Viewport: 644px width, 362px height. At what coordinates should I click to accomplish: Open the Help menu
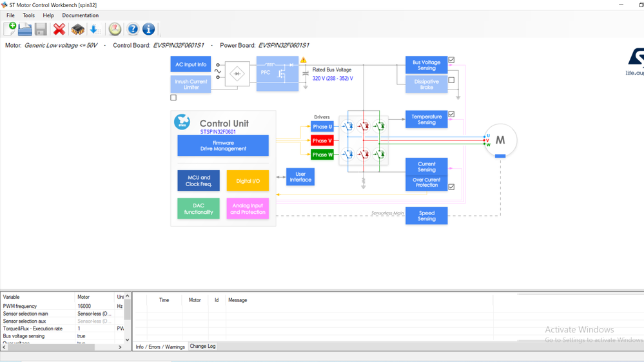[x=48, y=15]
